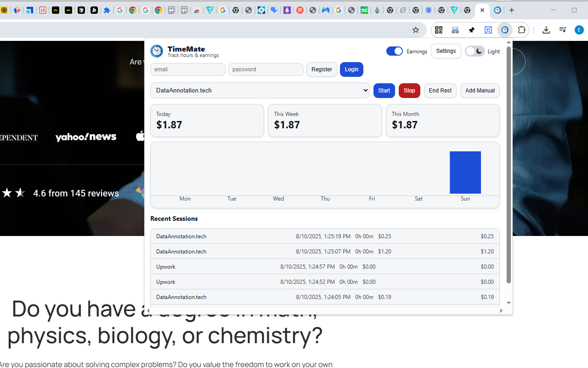Click the This Month earnings card
Image resolution: width=588 pixels, height=368 pixels.
pos(443,121)
